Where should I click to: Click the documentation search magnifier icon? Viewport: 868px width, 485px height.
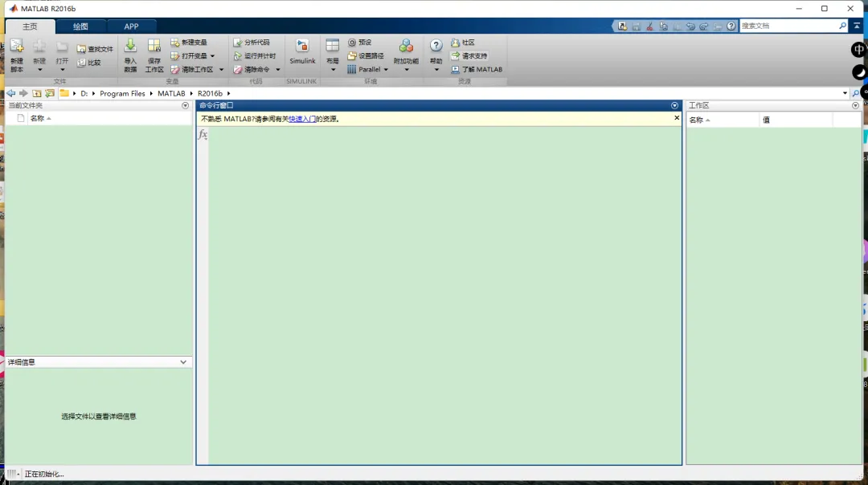[x=842, y=26]
